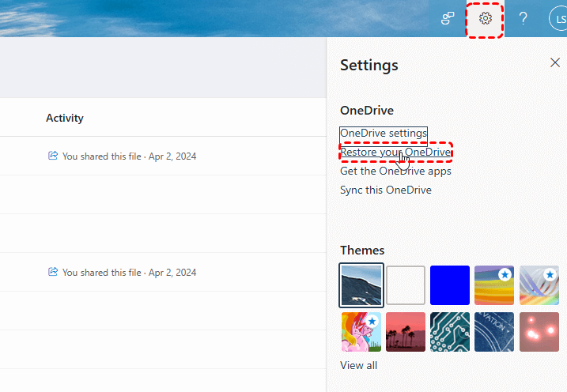
Task: Open the settings gear icon
Action: 485,18
